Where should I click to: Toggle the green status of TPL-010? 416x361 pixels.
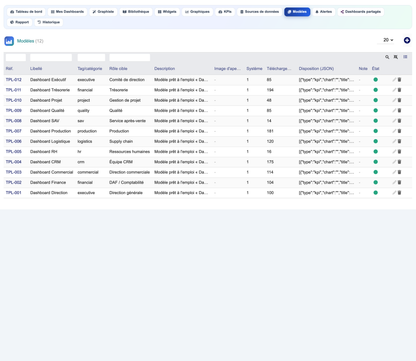pyautogui.click(x=376, y=100)
